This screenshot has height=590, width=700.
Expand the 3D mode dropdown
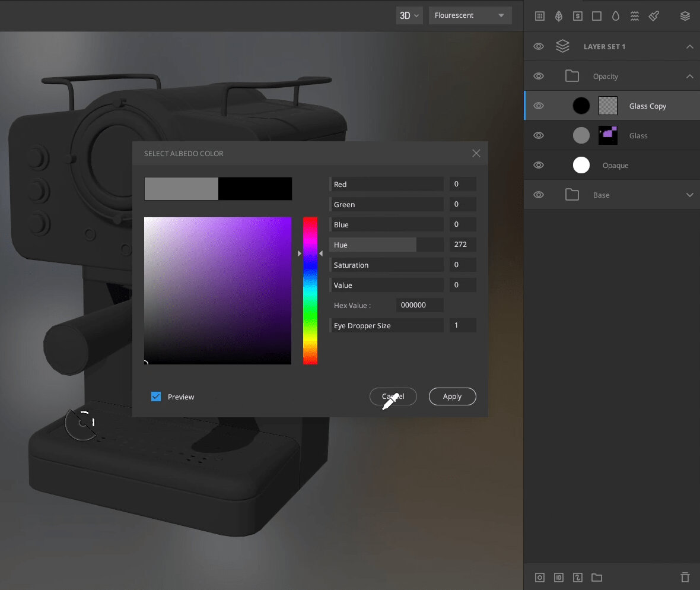(409, 15)
